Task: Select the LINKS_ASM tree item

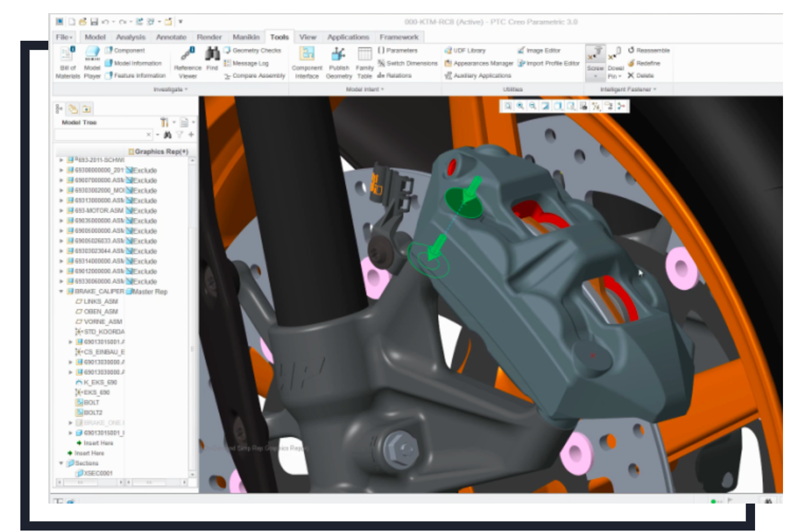Action: [x=97, y=301]
